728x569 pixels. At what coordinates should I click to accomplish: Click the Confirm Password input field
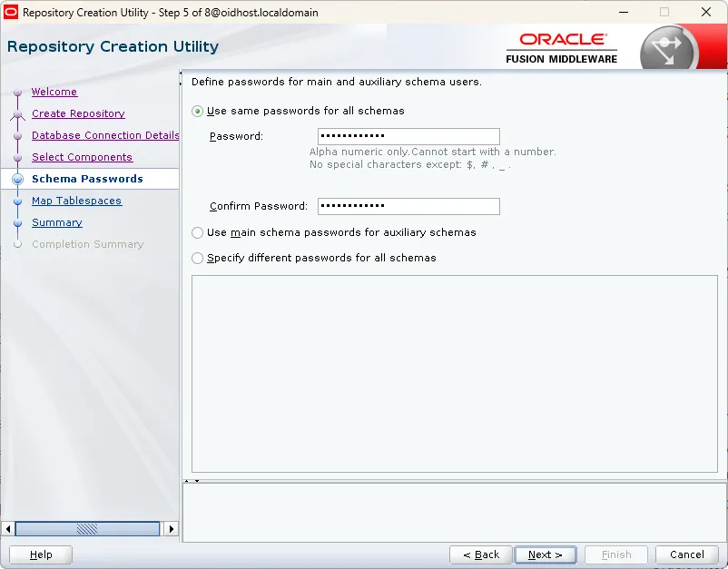[x=408, y=207]
